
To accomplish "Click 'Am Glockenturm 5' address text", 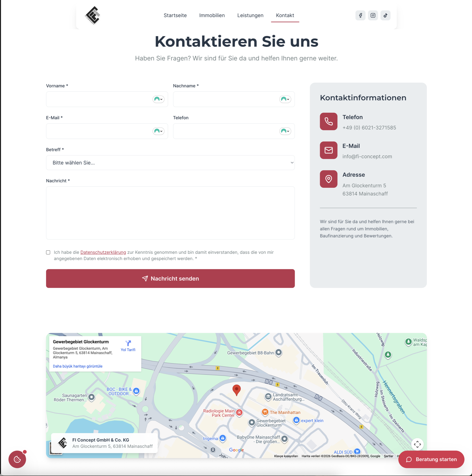I will click(364, 185).
